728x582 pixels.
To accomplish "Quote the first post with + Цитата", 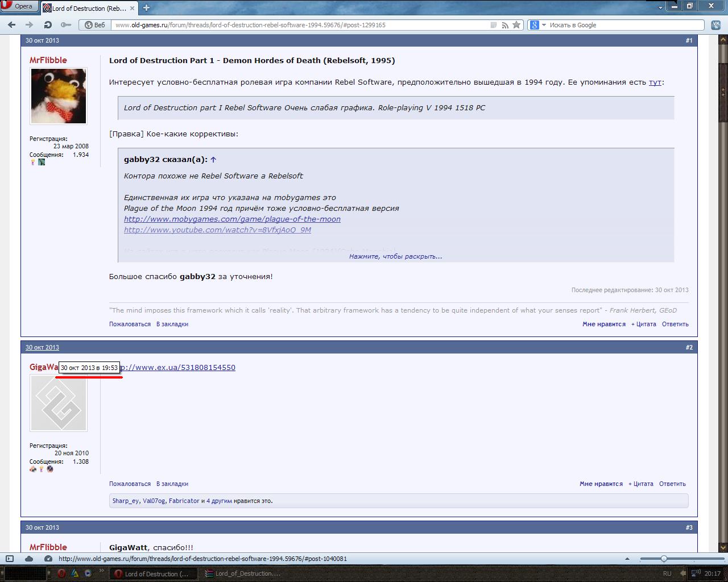I will (643, 324).
